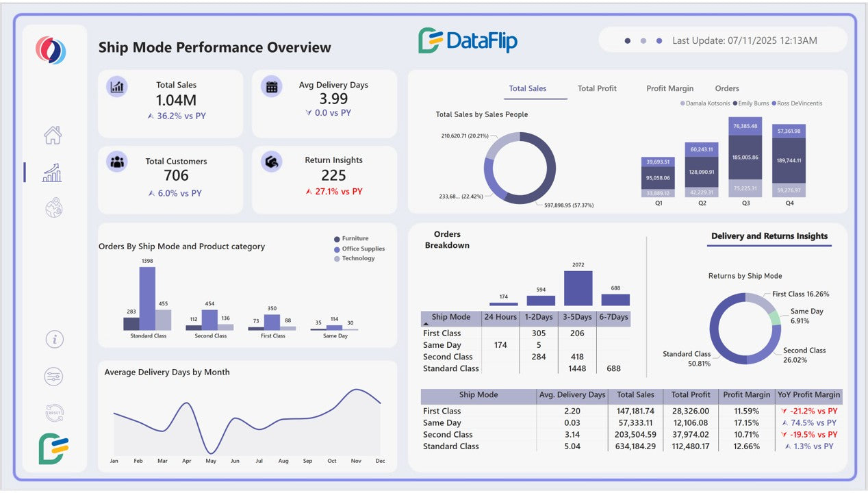The image size is (868, 493).
Task: Sort table by Avg. Delivery Days header
Action: tap(572, 395)
